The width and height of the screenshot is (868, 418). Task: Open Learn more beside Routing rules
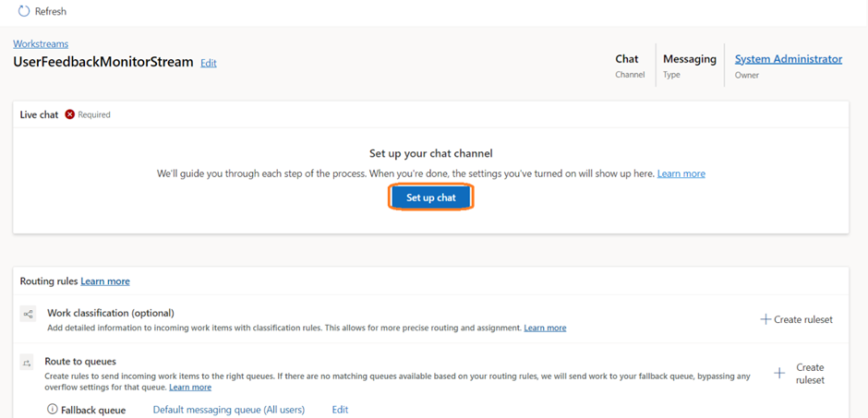[x=105, y=281]
